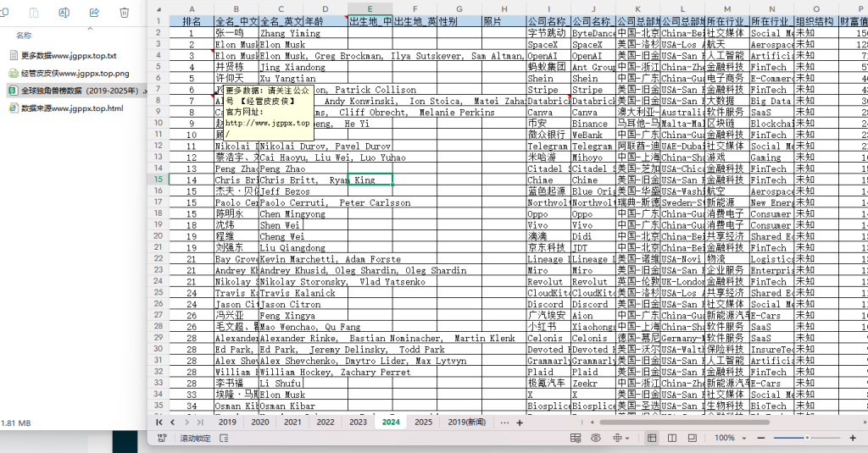Screen dimensions: 868x453
Task: Click cell with Li Shufu
Action: pos(281,384)
